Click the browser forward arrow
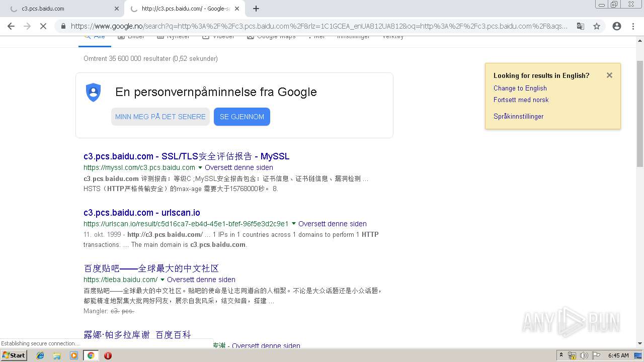 (27, 26)
